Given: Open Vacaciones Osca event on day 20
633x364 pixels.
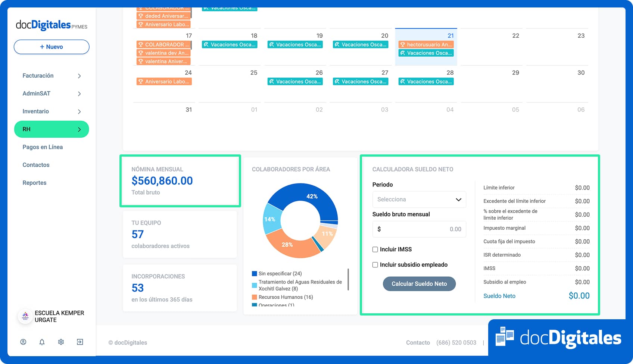Looking at the screenshot, I should click(361, 44).
